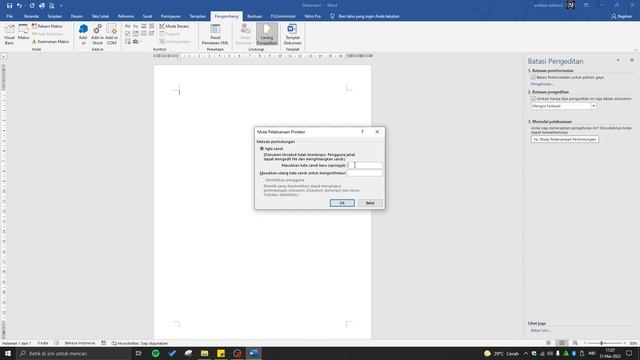
Task: Switch to the Referensi tab
Action: coord(126,16)
